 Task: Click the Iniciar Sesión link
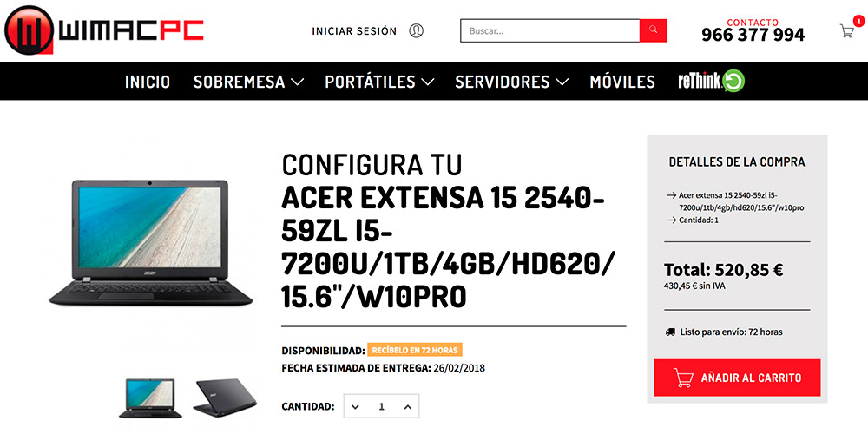354,31
